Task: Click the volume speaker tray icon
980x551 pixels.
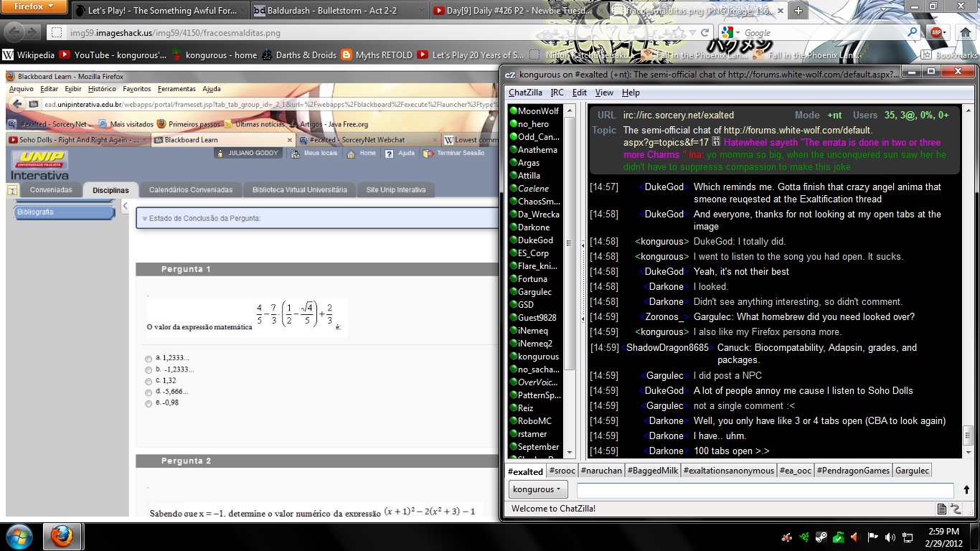Action: click(x=890, y=537)
